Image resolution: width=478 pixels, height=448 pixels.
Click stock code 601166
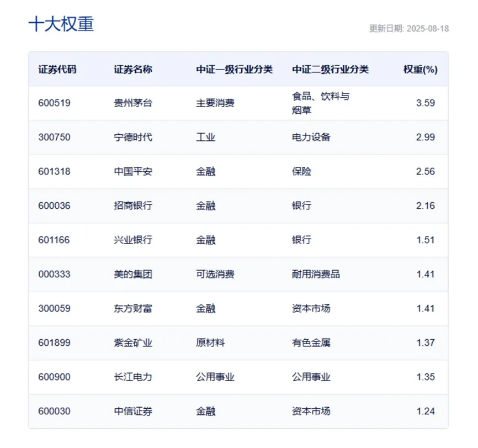[x=54, y=240]
